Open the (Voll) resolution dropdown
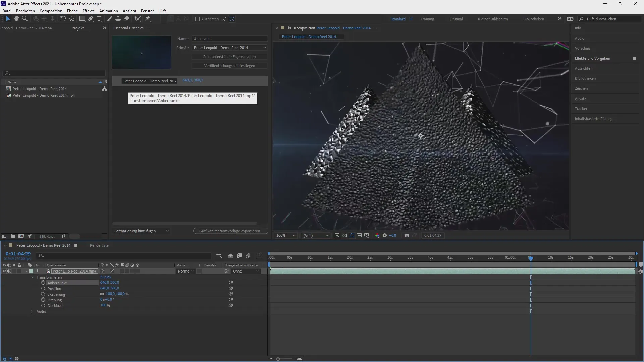The height and width of the screenshot is (362, 644). (316, 236)
